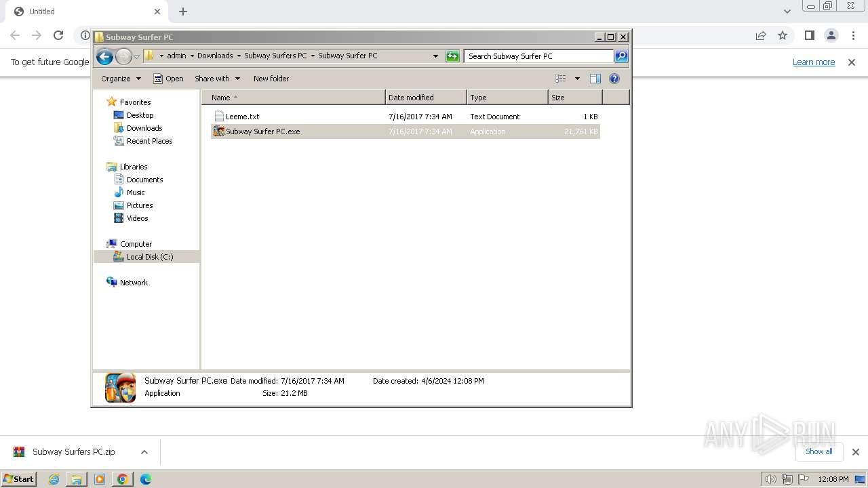Share this page from Chrome toolbar
Screen dimensions: 868x488
pyautogui.click(x=761, y=35)
